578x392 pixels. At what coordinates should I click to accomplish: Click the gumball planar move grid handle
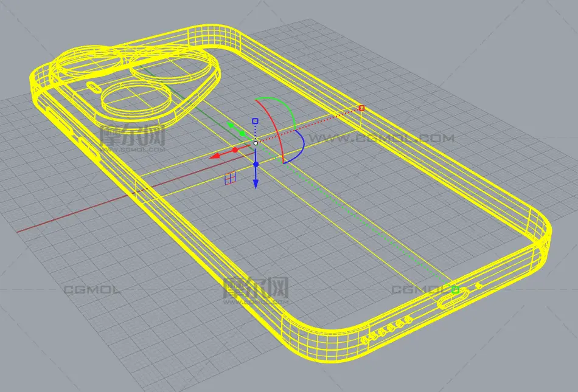tap(230, 177)
